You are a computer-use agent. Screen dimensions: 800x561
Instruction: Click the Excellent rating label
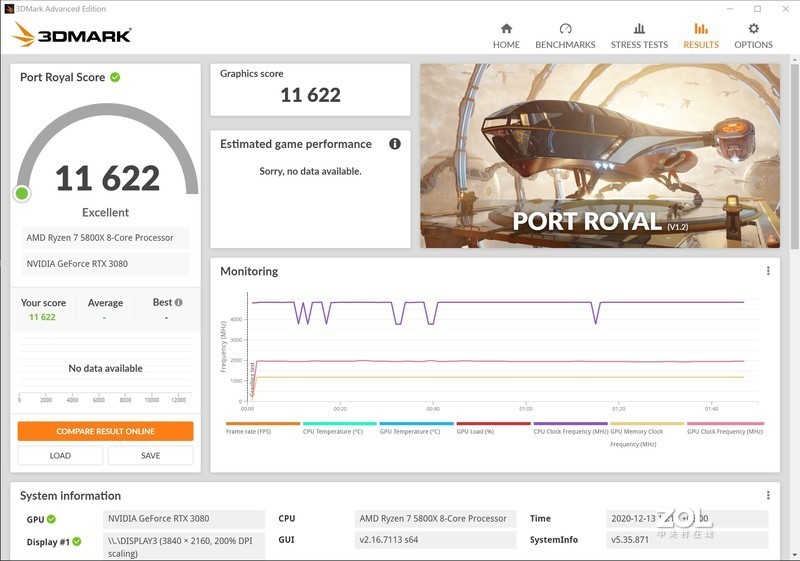[105, 212]
